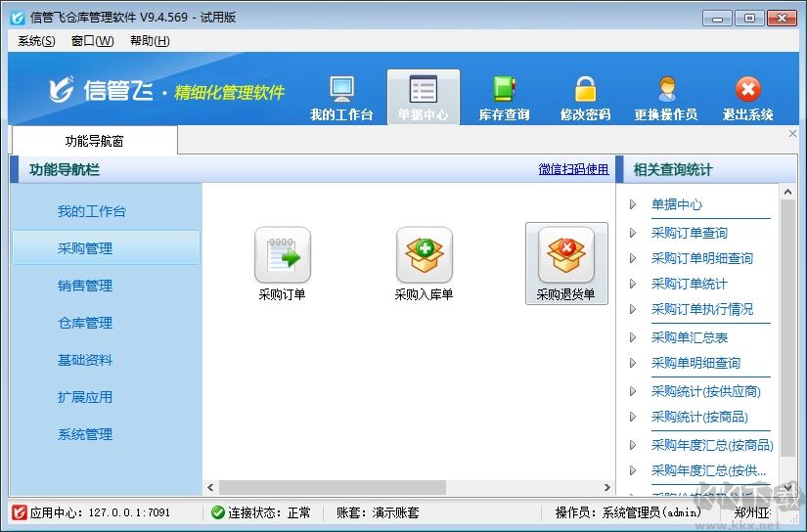Open the 采购订单执行情况 link

coord(702,309)
